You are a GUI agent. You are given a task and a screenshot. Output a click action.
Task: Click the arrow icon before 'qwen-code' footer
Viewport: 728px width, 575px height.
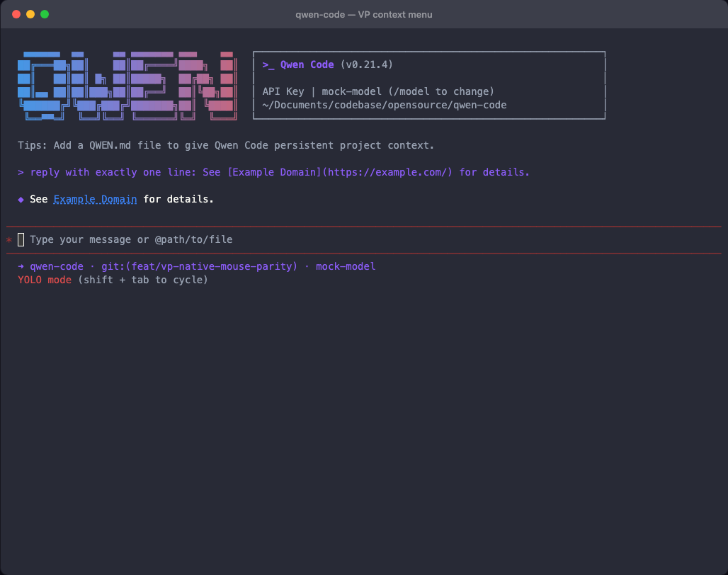21,266
